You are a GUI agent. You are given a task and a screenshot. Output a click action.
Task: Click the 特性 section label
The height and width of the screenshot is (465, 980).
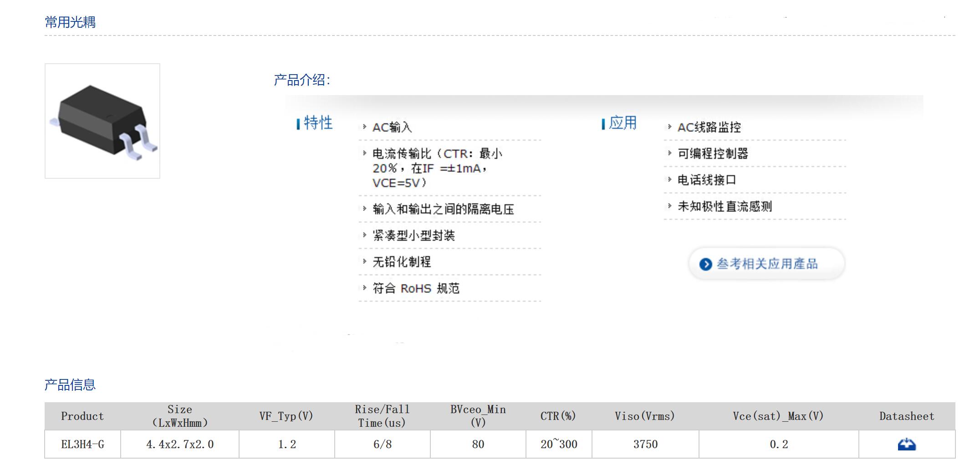pos(318,123)
